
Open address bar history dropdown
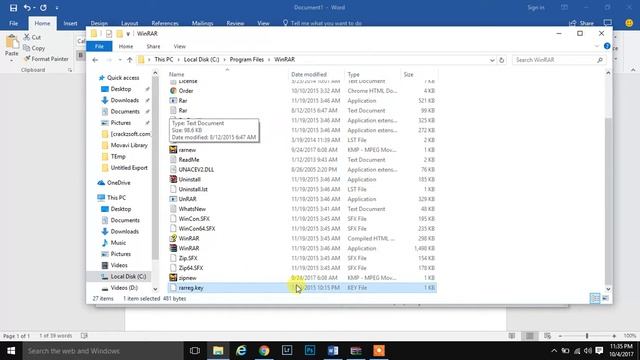[492, 60]
